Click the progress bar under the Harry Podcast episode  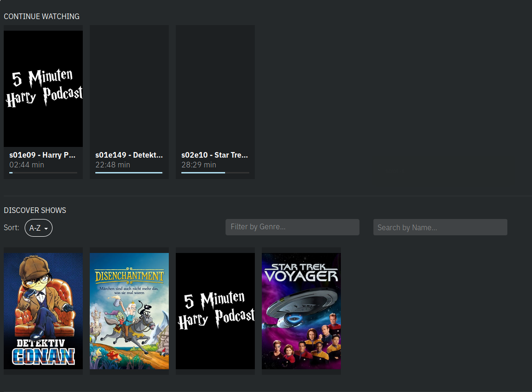(43, 173)
